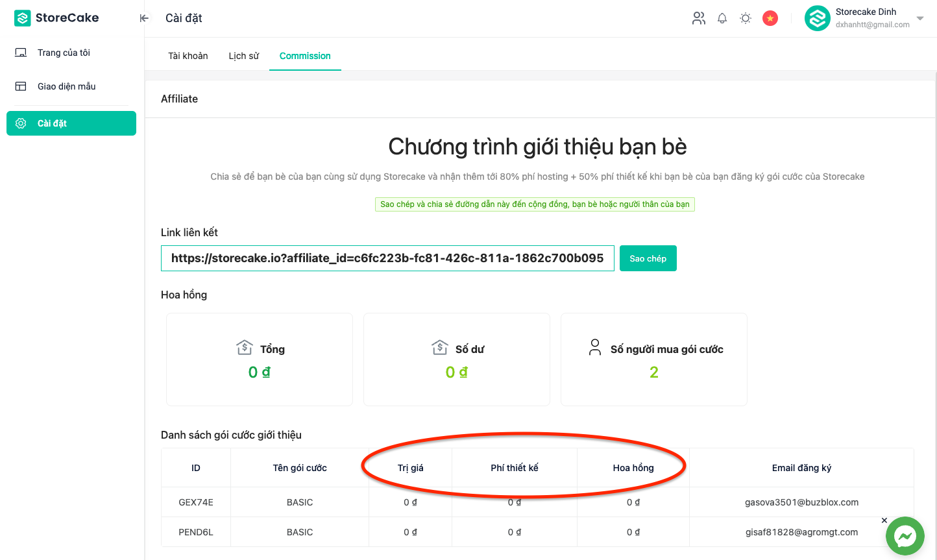Click the Sao chép button

(x=648, y=258)
